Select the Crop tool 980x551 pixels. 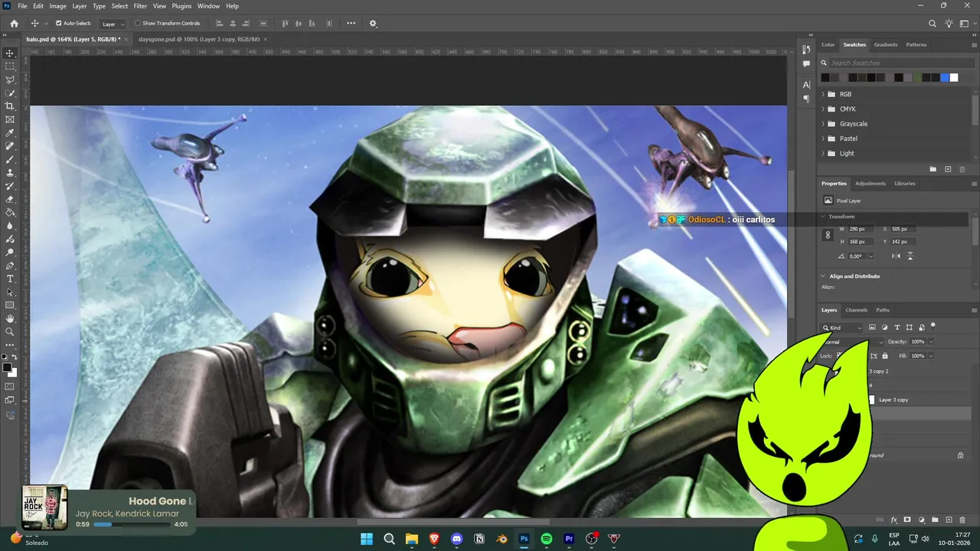(10, 106)
